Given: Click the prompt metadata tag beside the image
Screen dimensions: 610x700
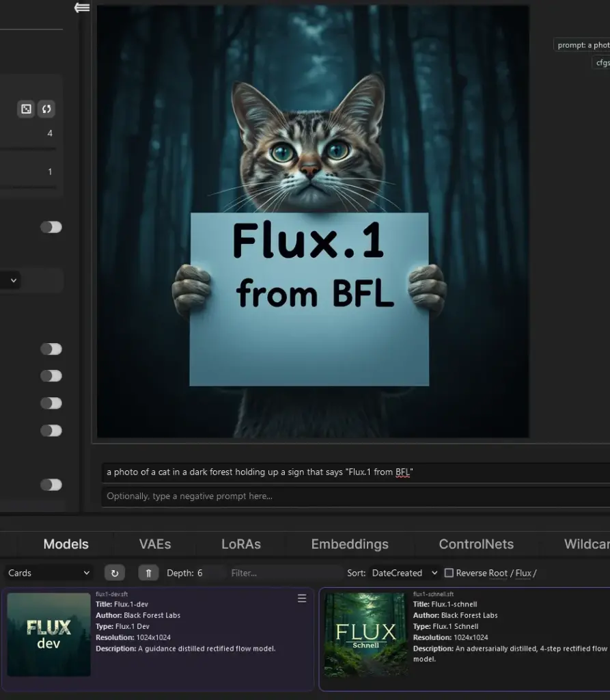Looking at the screenshot, I should (582, 45).
